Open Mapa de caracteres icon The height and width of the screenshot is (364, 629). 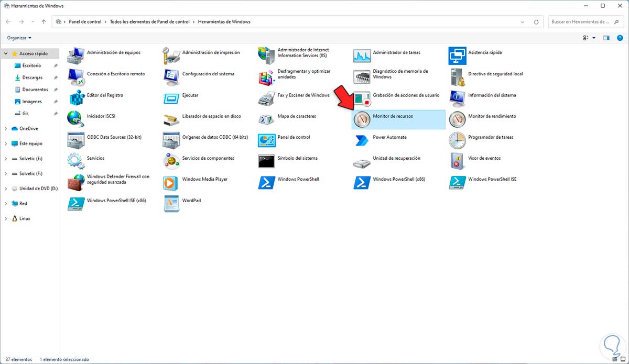[267, 119]
